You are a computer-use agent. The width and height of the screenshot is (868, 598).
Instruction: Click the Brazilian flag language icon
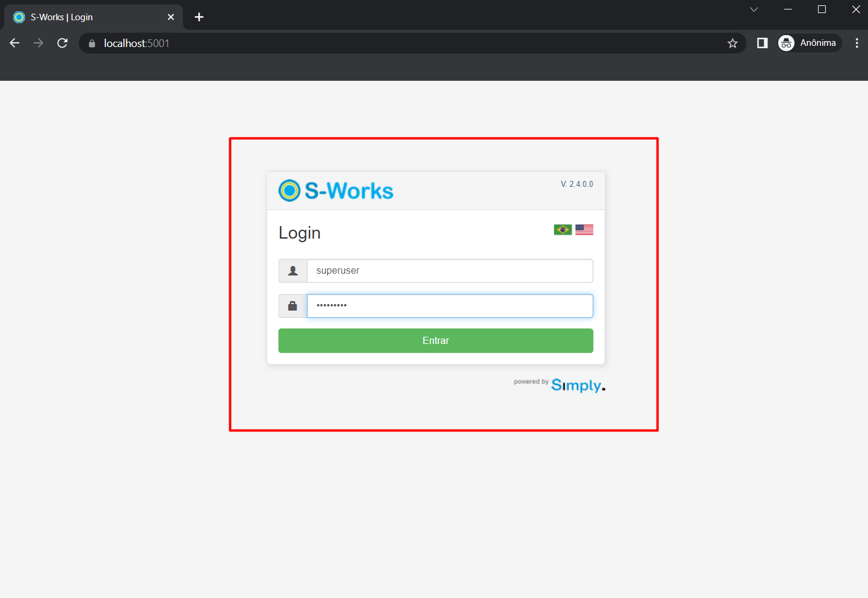tap(563, 230)
